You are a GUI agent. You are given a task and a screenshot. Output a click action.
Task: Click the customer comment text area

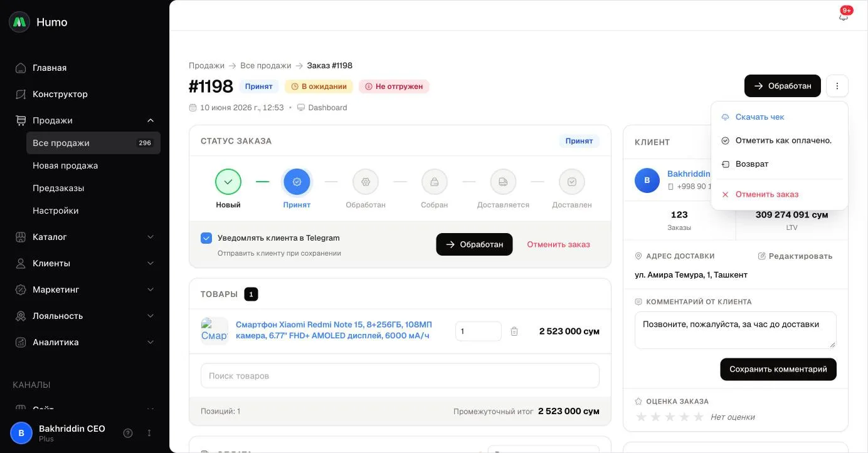point(736,330)
